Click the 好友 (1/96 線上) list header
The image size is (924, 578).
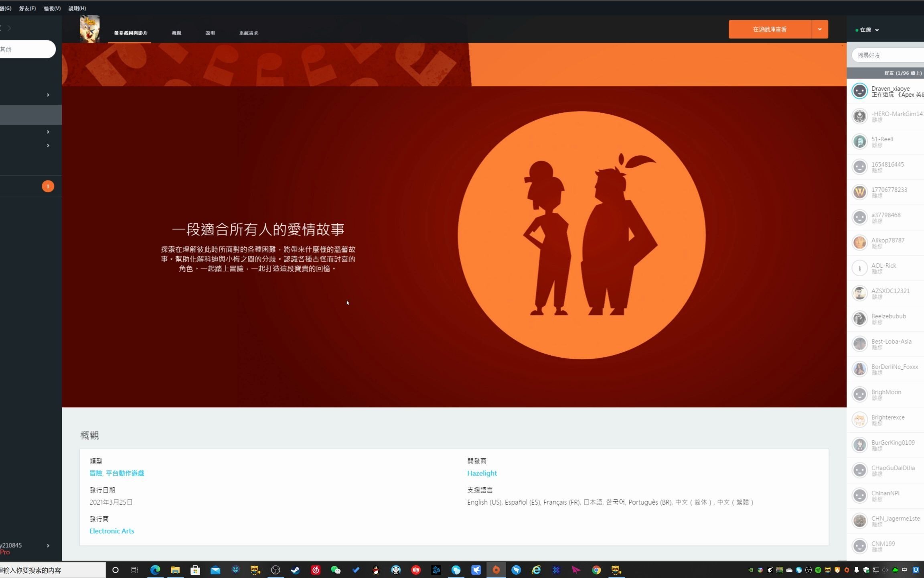click(x=885, y=73)
